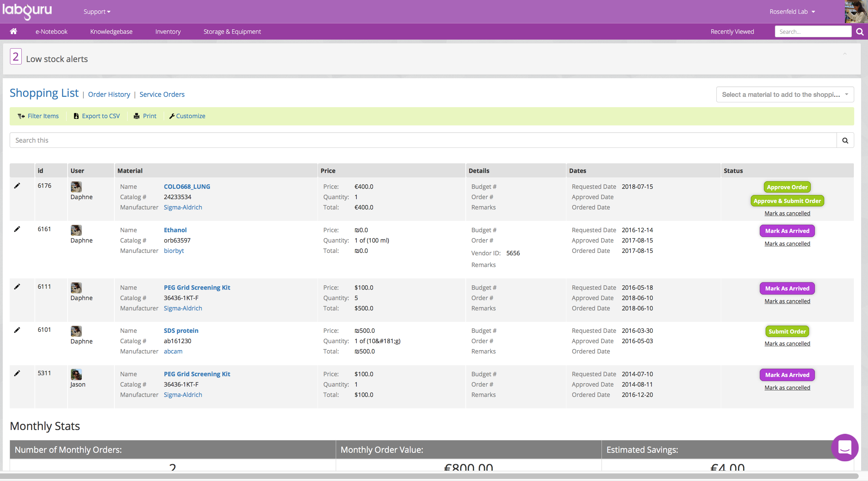Click the home icon in the navigation bar

[13, 31]
